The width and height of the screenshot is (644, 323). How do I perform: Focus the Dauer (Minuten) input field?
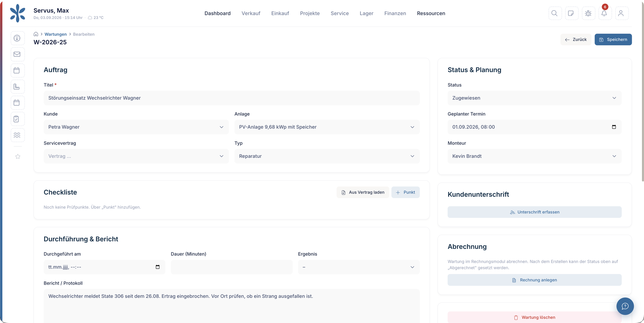[x=232, y=267]
